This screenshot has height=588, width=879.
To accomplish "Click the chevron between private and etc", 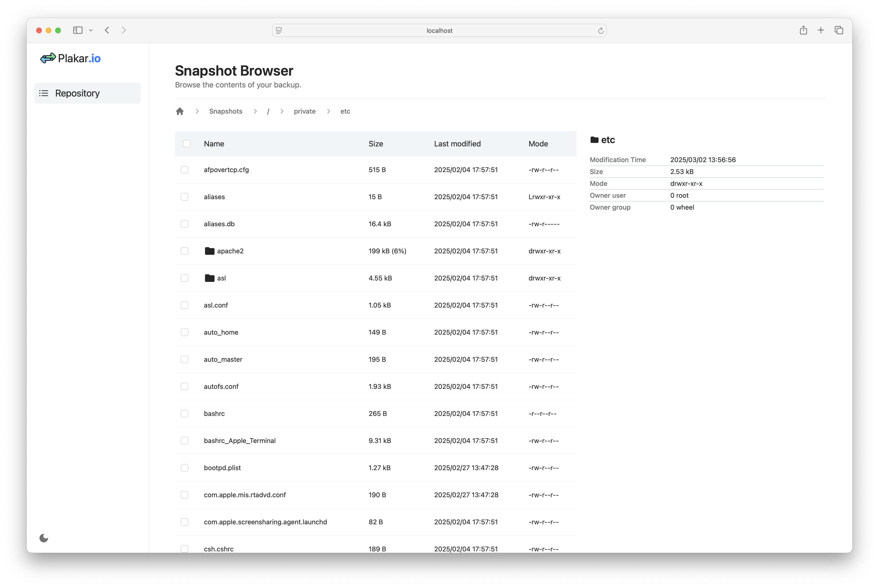I will pos(328,111).
